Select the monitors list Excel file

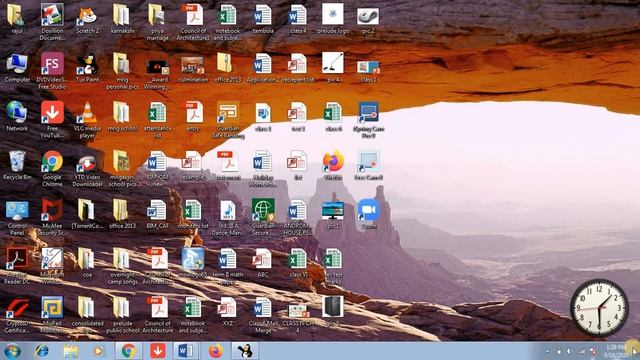pos(193,214)
